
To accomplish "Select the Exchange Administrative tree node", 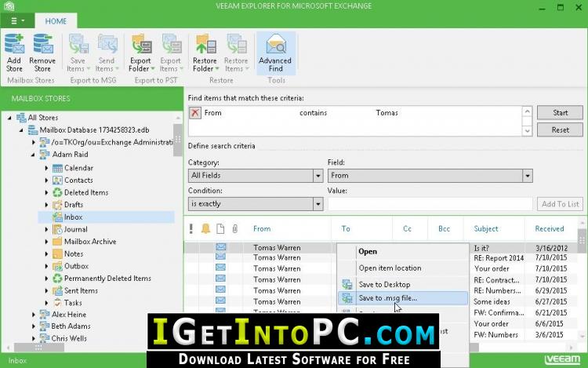I will coord(112,143).
